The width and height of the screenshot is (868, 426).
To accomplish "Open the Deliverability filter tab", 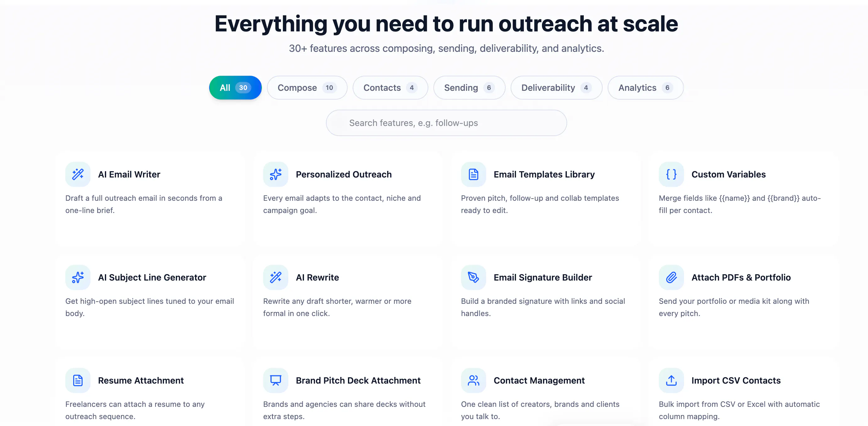I will click(x=556, y=88).
